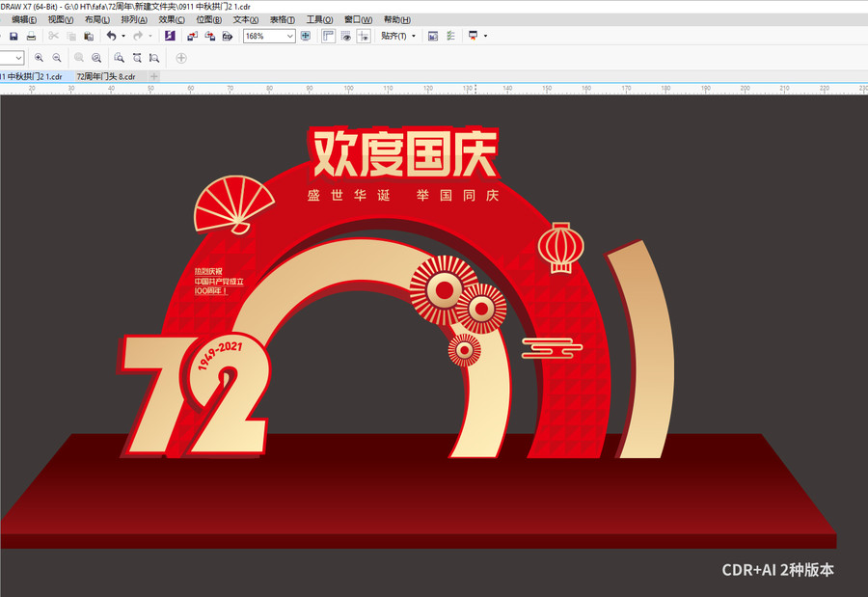Open the purple Search Content icon
Viewport: 868px width, 597px height.
(170, 36)
